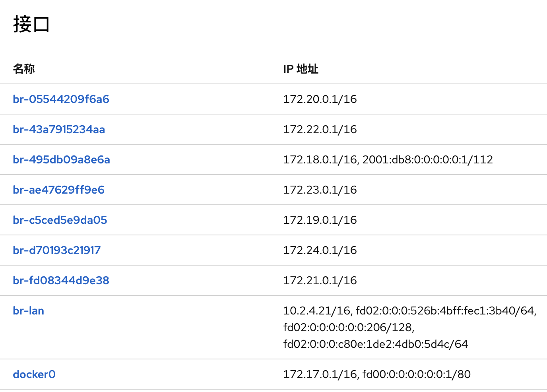Click the 172.24.0.1/16 address cell

pyautogui.click(x=320, y=250)
